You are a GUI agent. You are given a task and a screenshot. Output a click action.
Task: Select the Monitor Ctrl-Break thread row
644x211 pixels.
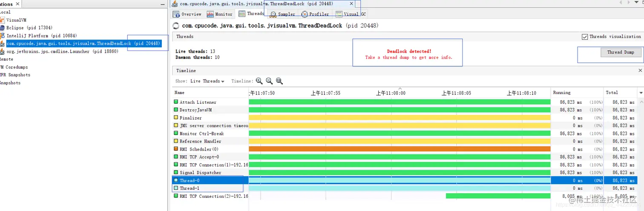405,134
